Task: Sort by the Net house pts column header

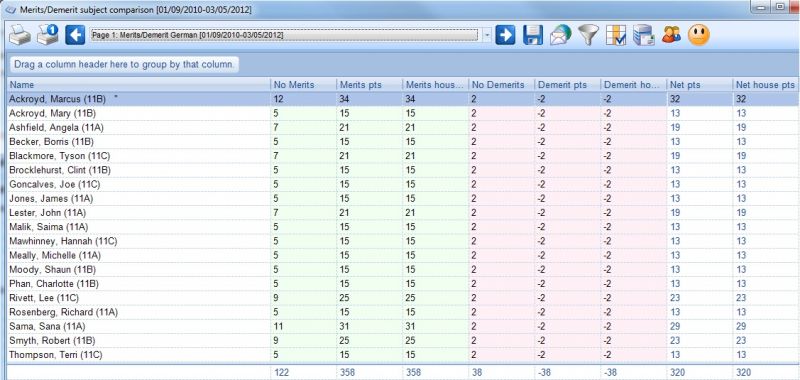Action: 765,85
